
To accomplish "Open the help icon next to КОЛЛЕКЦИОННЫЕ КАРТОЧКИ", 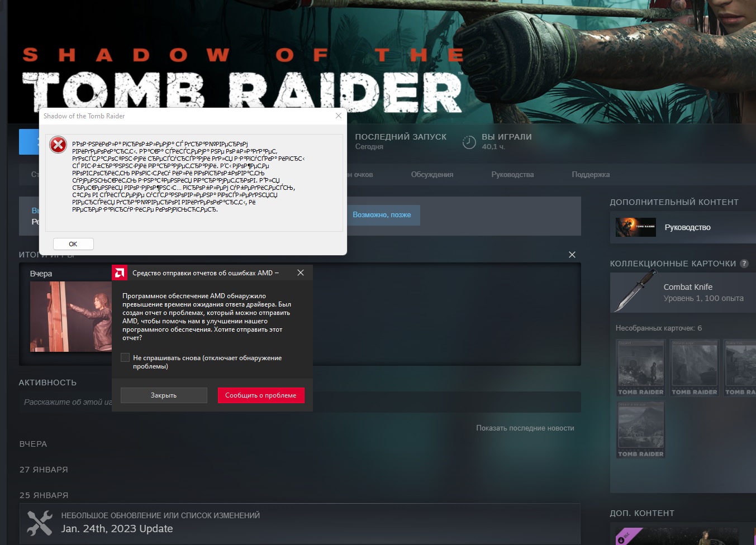I will click(744, 264).
